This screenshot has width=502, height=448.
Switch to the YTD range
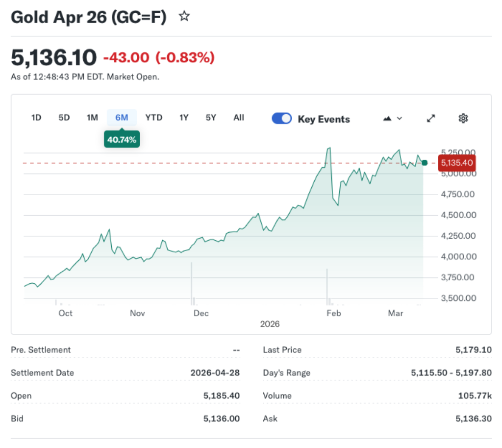point(154,118)
